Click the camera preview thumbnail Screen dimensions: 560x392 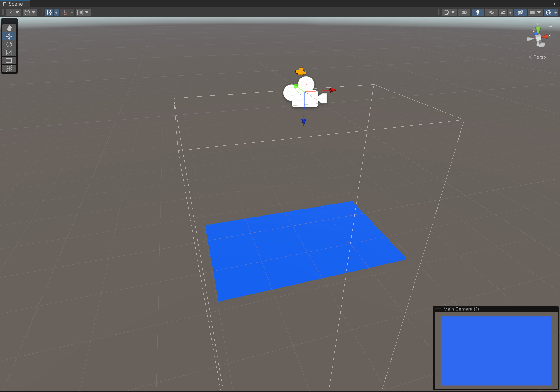(496, 351)
